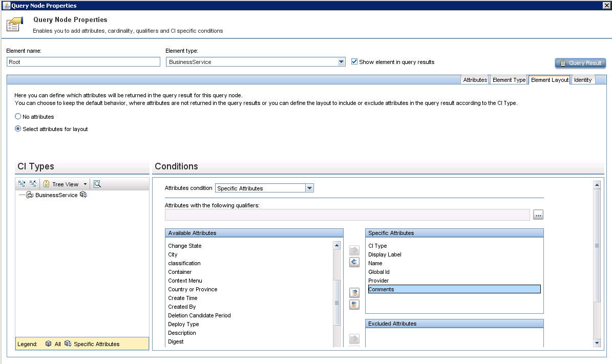Viewport: 612px width, 364px height.
Task: Click the Collapse All icon in CI Types toolbar
Action: [33, 184]
